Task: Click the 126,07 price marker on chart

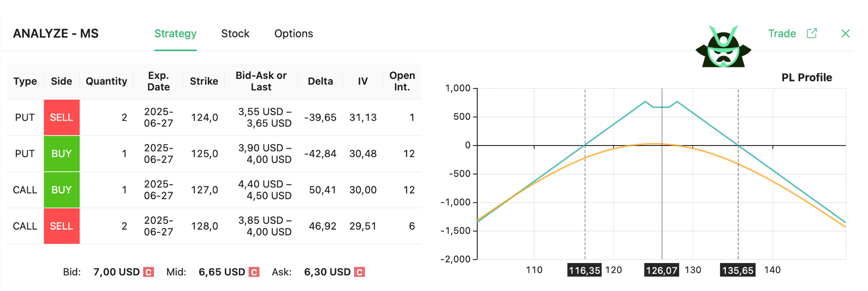Action: [x=661, y=270]
